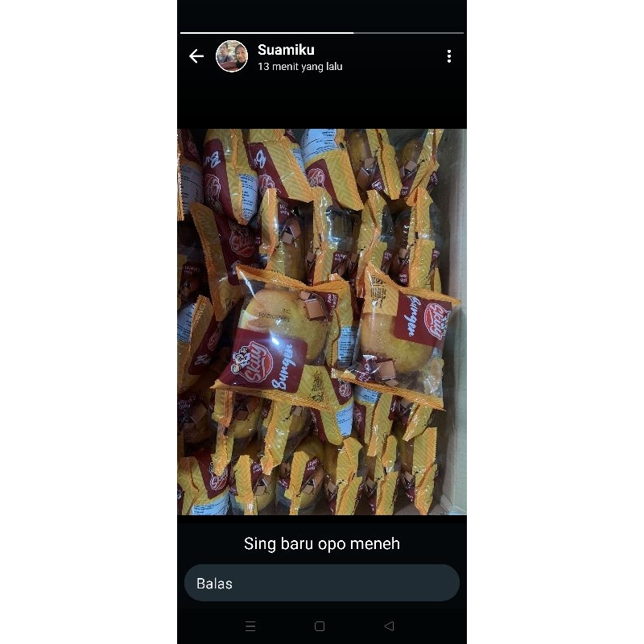This screenshot has width=644, height=644.
Task: Tap the Android back navigation triangle
Action: tap(390, 625)
